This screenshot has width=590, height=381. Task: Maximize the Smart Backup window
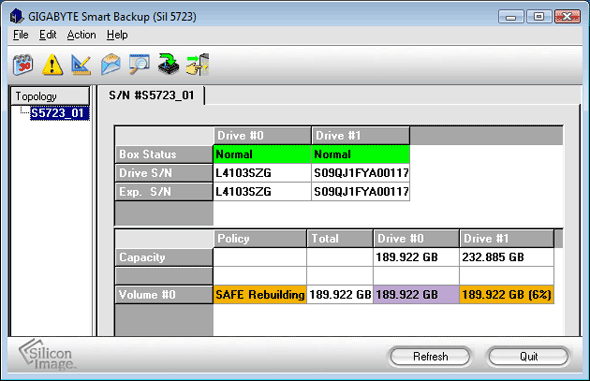pyautogui.click(x=539, y=17)
